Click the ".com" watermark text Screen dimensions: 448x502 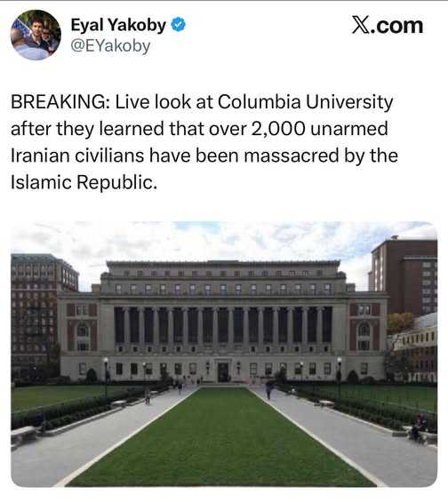[397, 26]
